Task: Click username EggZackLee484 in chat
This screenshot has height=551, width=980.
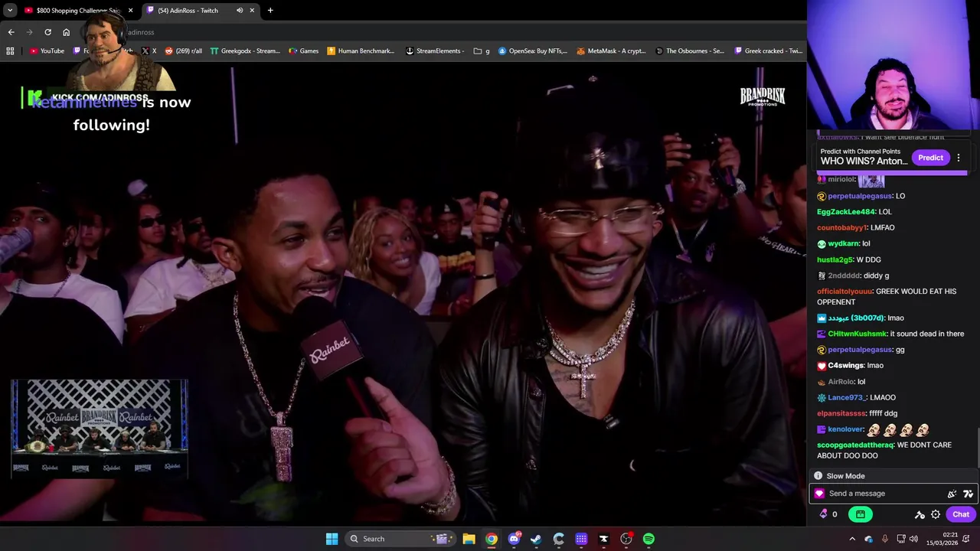Action: tap(845, 212)
